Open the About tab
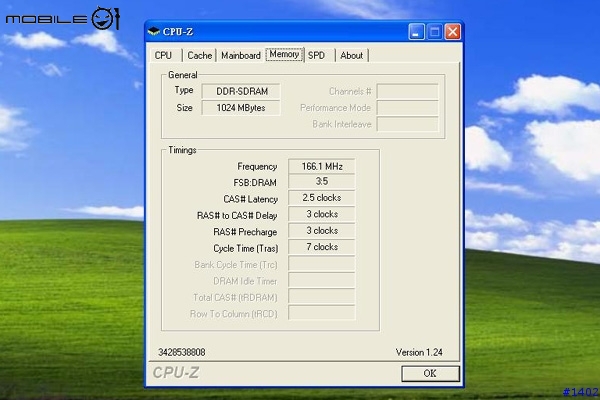600x400 pixels. (351, 56)
